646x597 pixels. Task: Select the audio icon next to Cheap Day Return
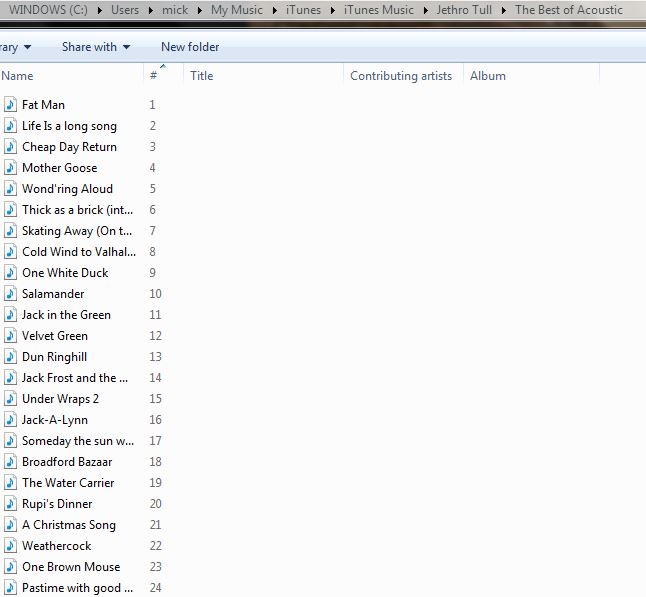[x=10, y=147]
